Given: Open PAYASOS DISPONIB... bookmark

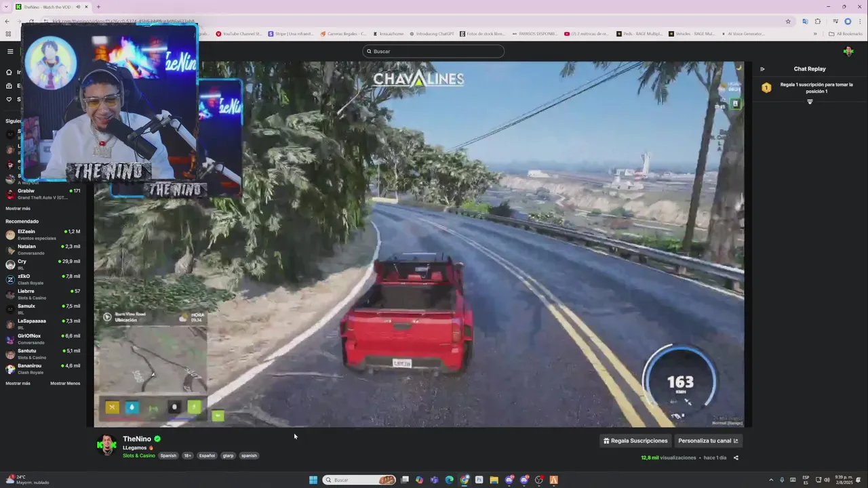Looking at the screenshot, I should 534,33.
